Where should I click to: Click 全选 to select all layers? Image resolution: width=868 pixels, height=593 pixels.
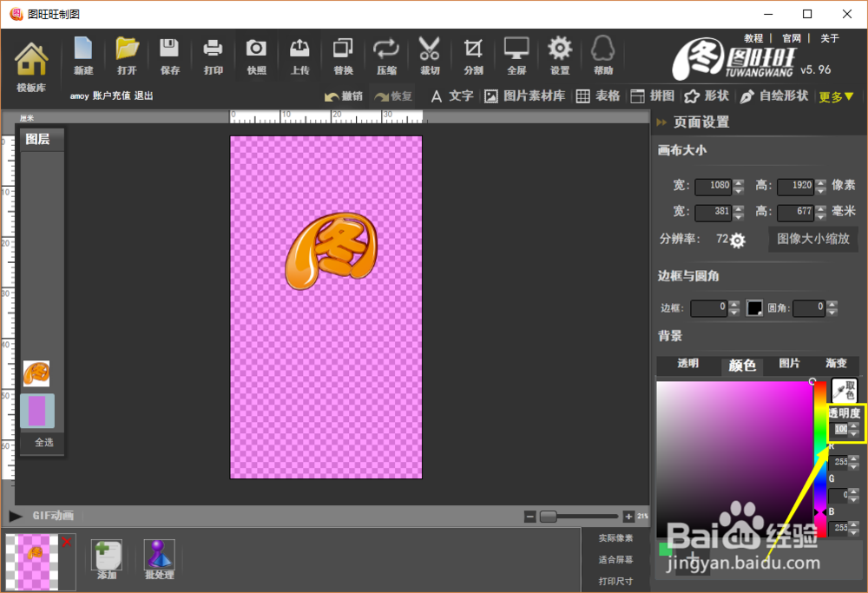click(43, 443)
